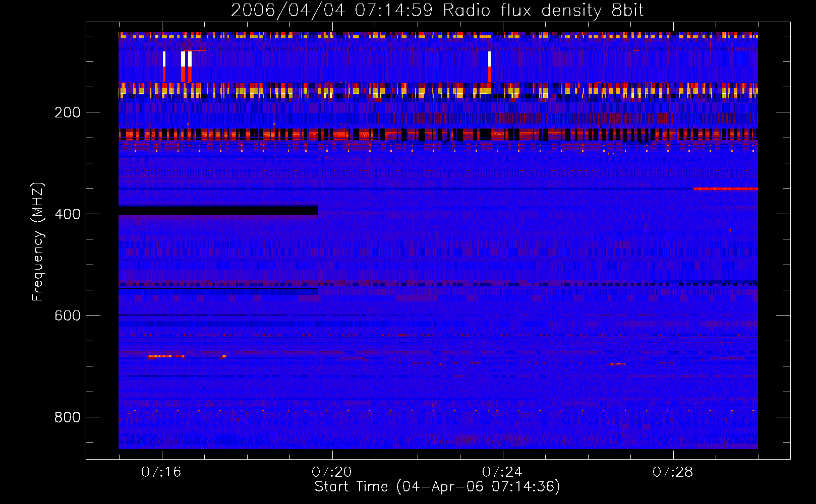
Task: Click the 07:24 time tick label
Action: tap(502, 472)
